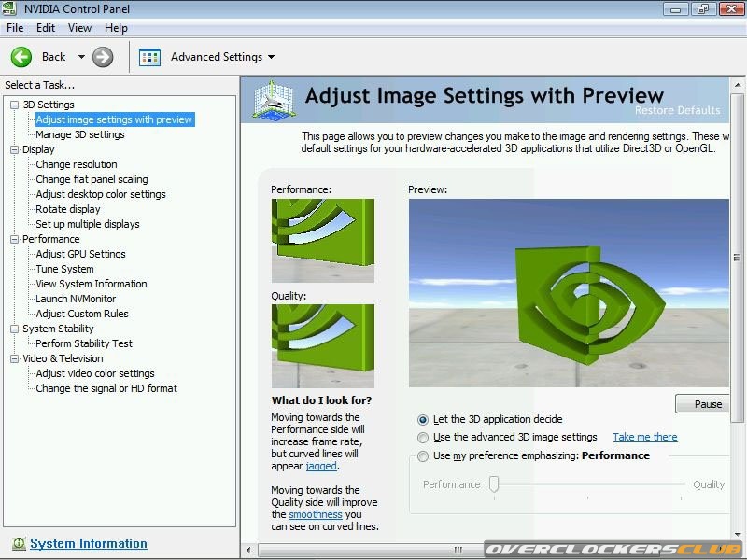Click the Performance sample thumbnail image
Image resolution: width=747 pixels, height=560 pixels.
coord(322,240)
